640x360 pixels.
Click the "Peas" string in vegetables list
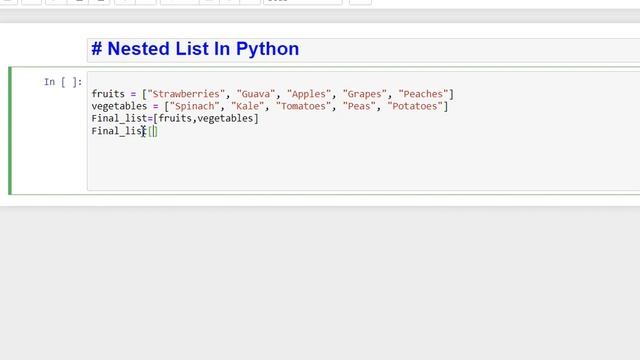pos(359,106)
